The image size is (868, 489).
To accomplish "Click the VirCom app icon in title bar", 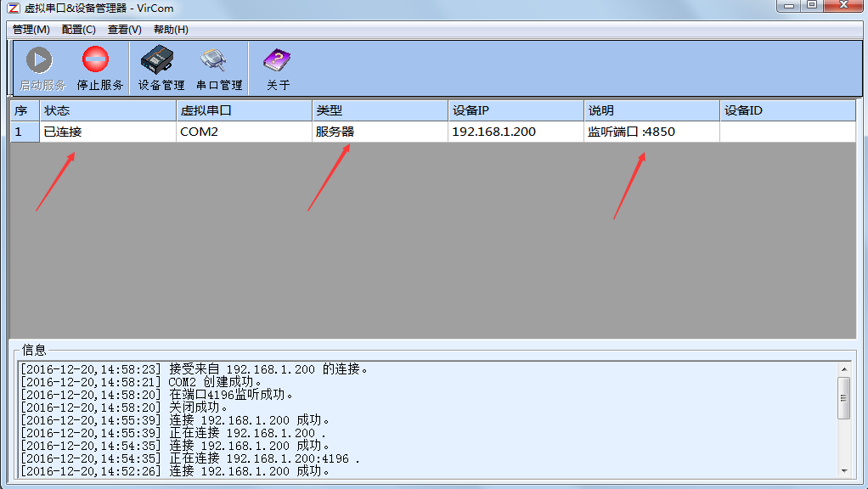I will point(14,8).
